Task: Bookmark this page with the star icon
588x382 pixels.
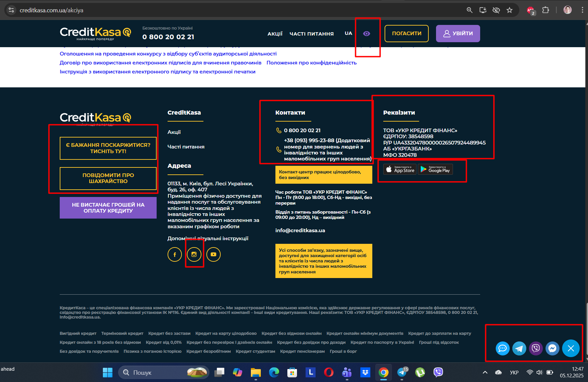Action: coord(510,10)
